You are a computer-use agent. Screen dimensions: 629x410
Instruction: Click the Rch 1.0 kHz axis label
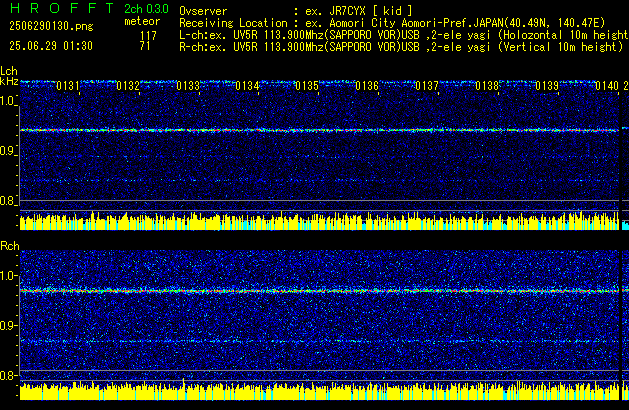click(8, 276)
